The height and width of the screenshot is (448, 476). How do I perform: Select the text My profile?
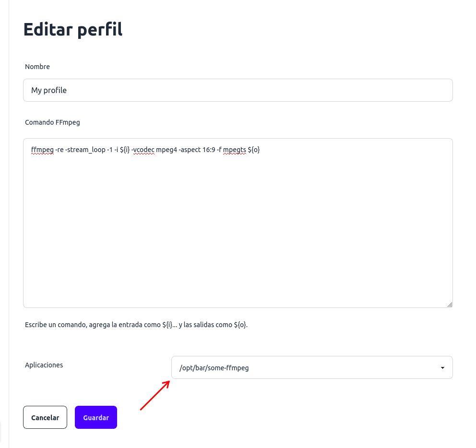point(48,90)
